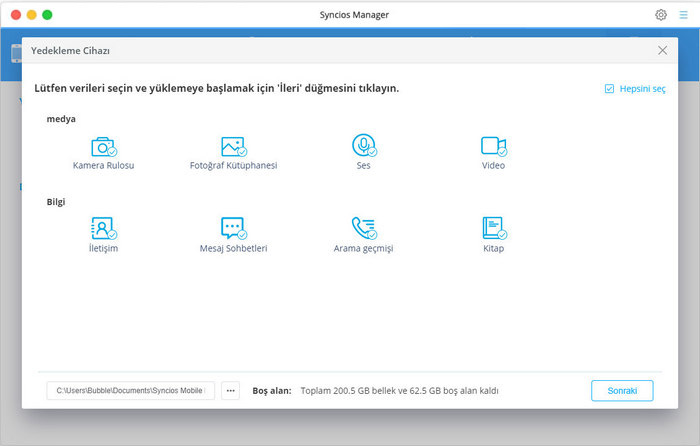Click the Fotoğraf Kütüphanesi label
Image resolution: width=700 pixels, height=446 pixels.
233,166
